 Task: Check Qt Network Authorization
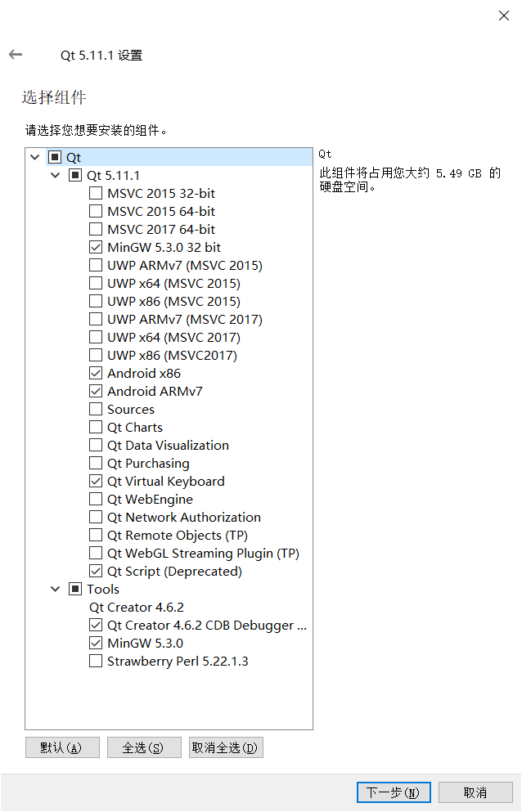point(96,518)
